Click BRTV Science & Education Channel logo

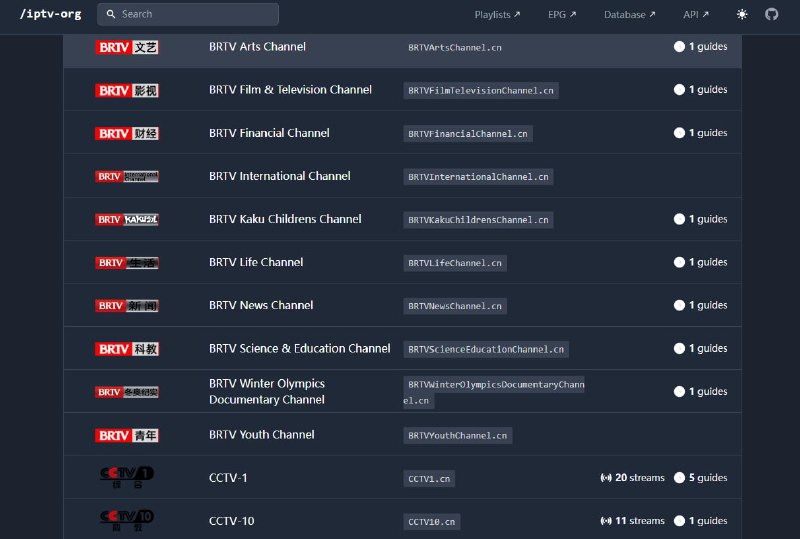[x=127, y=349]
